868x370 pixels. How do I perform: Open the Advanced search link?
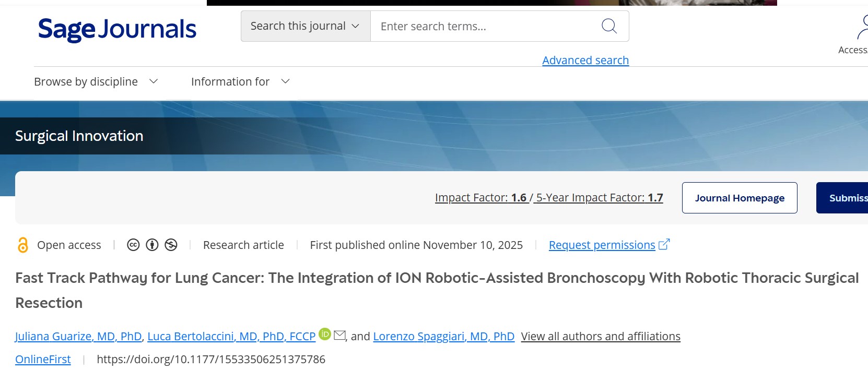(x=585, y=60)
